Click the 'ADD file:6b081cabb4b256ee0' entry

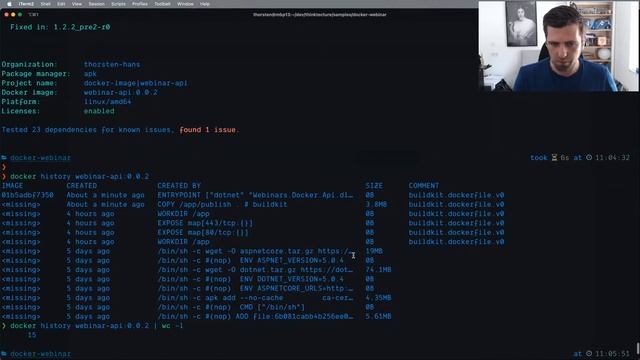click(x=256, y=317)
